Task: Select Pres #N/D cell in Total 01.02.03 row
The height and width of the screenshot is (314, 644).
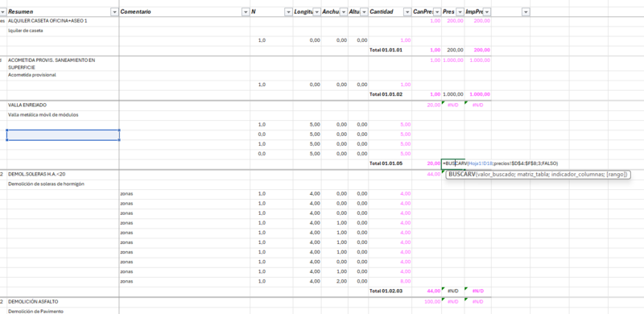Action: 453,291
